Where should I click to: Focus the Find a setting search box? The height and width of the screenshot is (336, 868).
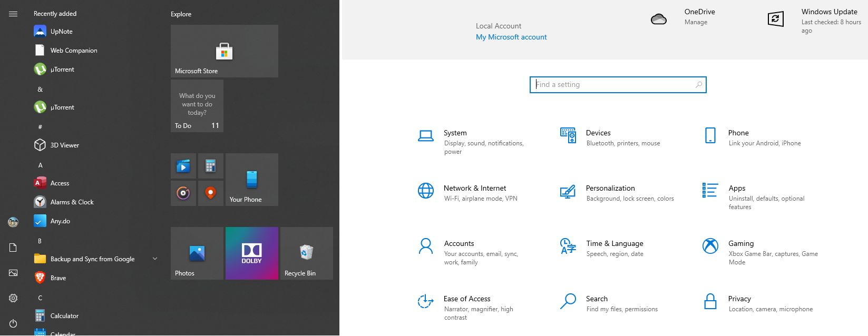618,84
